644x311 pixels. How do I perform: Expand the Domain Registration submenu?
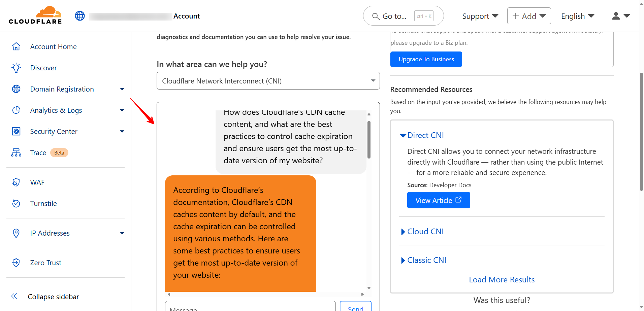click(122, 89)
